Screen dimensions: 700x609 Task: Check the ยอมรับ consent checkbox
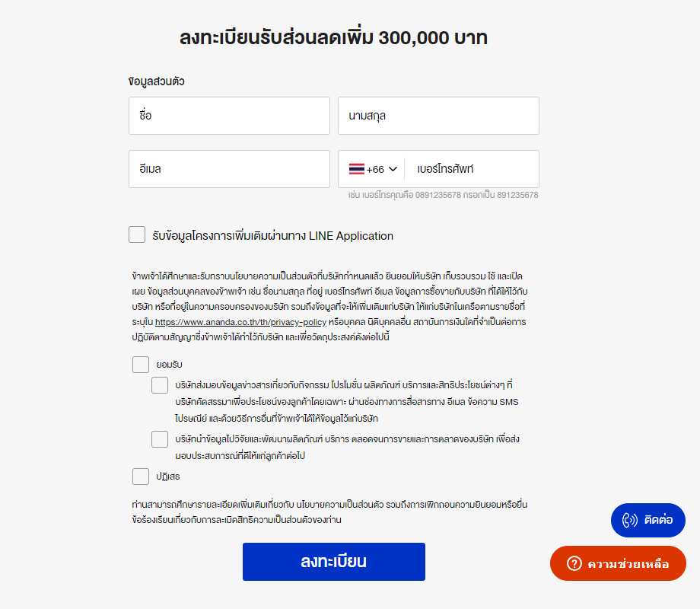[141, 365]
